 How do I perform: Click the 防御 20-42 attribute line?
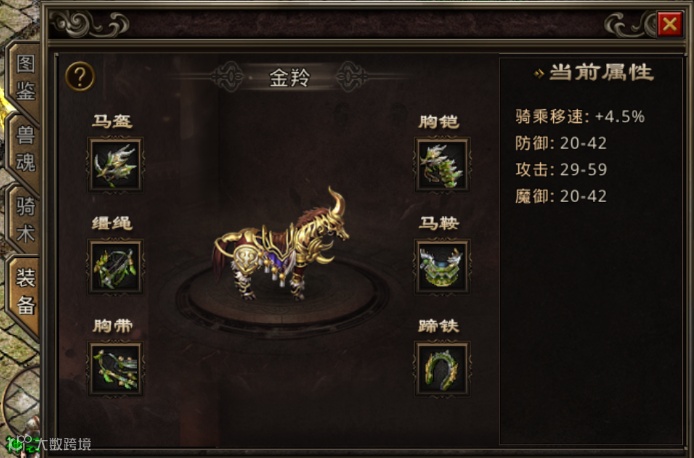[x=561, y=143]
